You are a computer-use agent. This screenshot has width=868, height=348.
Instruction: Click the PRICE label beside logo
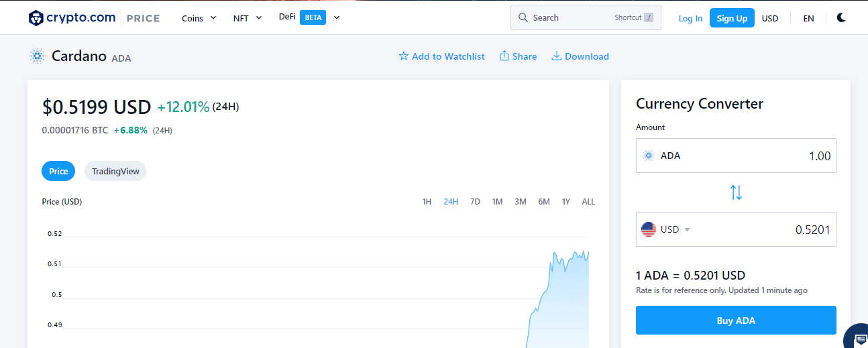[143, 18]
